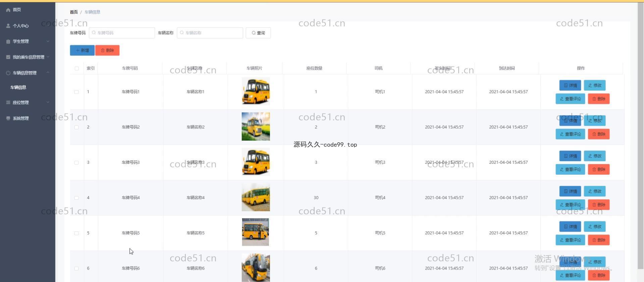The width and height of the screenshot is (644, 282).
Task: Click 查看评论 for row 车牌号码5
Action: 570,240
